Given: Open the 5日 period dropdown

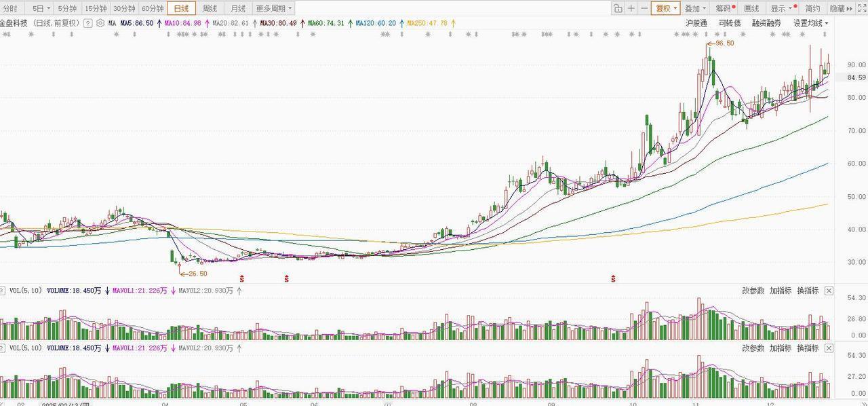Looking at the screenshot, I should click(41, 9).
